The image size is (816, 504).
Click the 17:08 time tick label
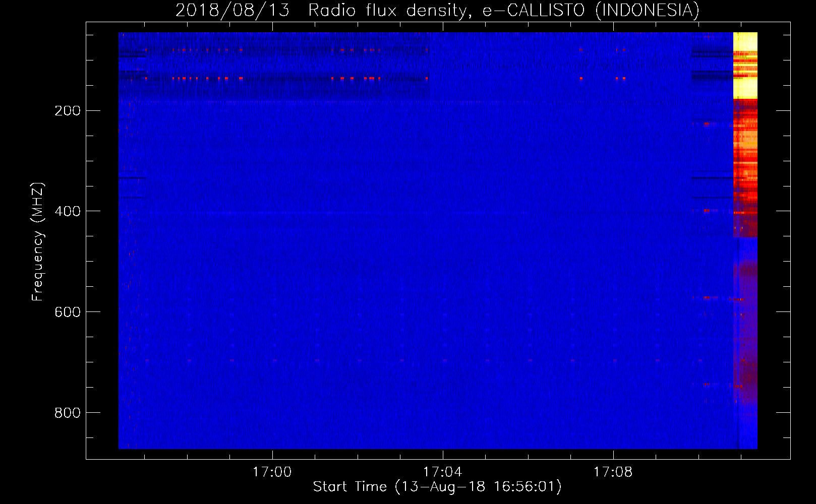(613, 472)
